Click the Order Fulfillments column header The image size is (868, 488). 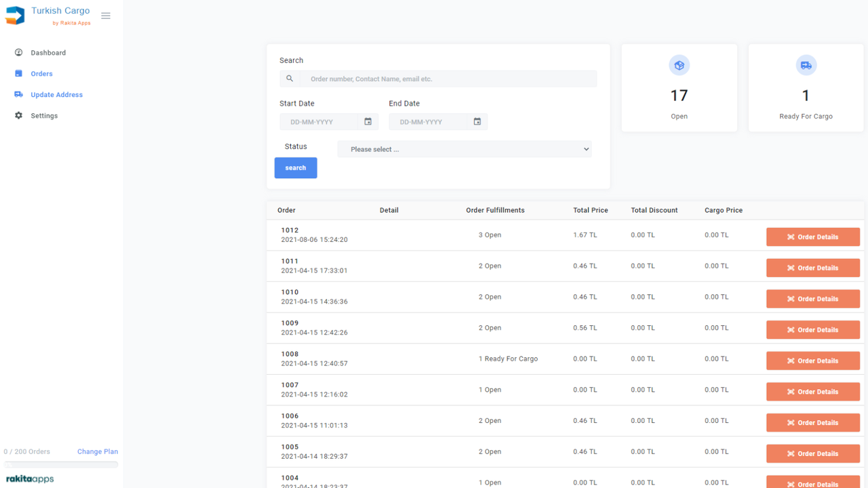click(x=495, y=210)
